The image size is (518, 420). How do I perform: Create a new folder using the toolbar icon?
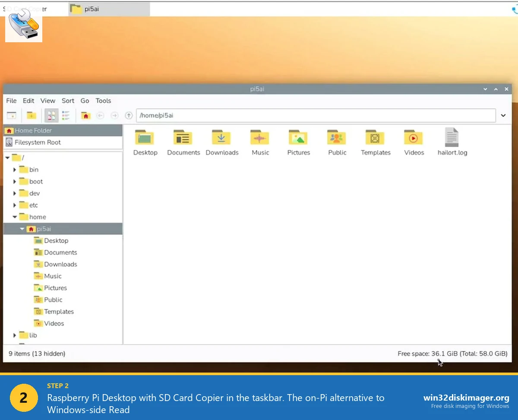30,115
